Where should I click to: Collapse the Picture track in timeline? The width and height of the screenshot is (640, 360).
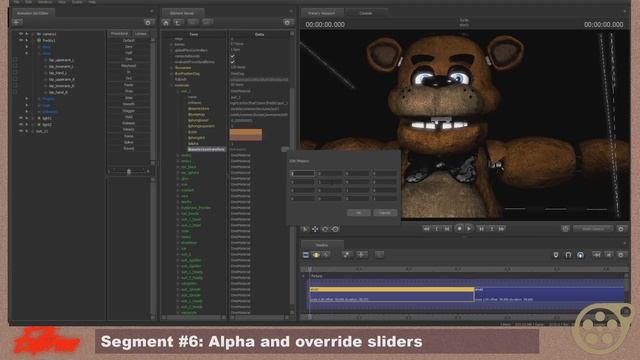click(x=304, y=276)
